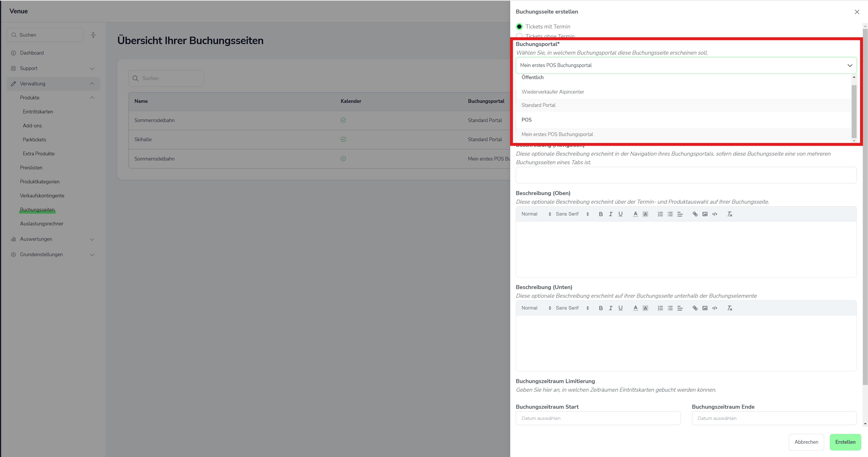Viewport: 868px width, 457px height.
Task: Choose Wiederverkäufer Alpincenter option
Action: coord(553,92)
